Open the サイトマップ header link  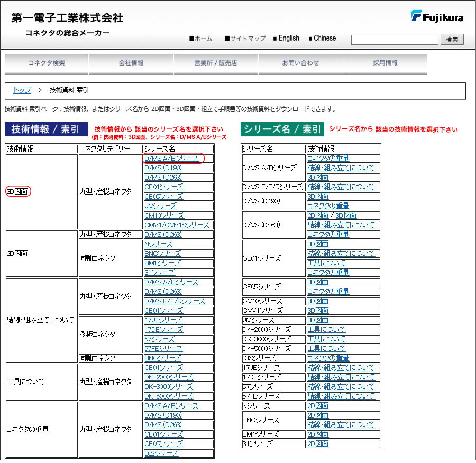(245, 39)
